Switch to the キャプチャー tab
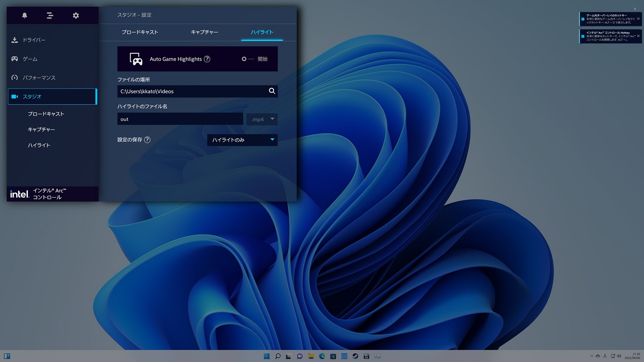Image resolution: width=644 pixels, height=362 pixels. [204, 32]
